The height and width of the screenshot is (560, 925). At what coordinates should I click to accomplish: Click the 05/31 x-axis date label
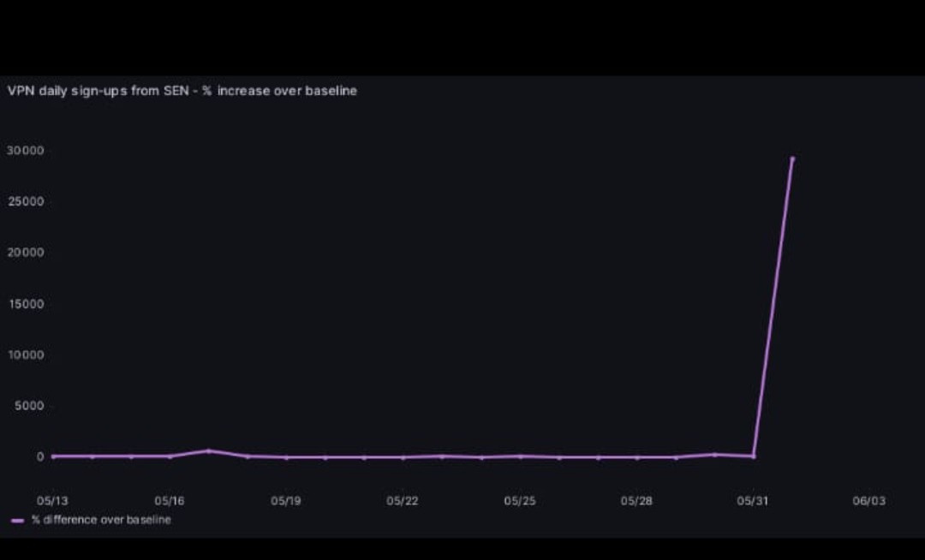(752, 501)
